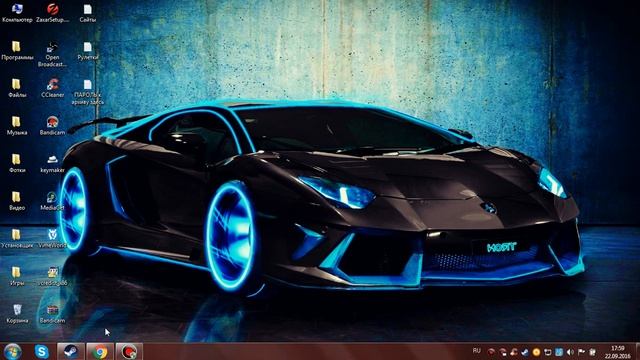
Task: Open the Установщик folder
Action: tap(17, 238)
